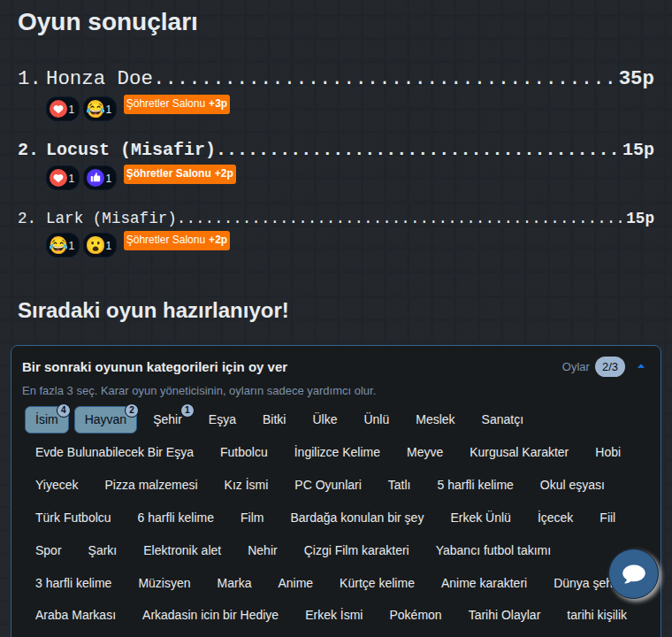
Task: Select the Anime karakteri category
Action: pyautogui.click(x=484, y=583)
